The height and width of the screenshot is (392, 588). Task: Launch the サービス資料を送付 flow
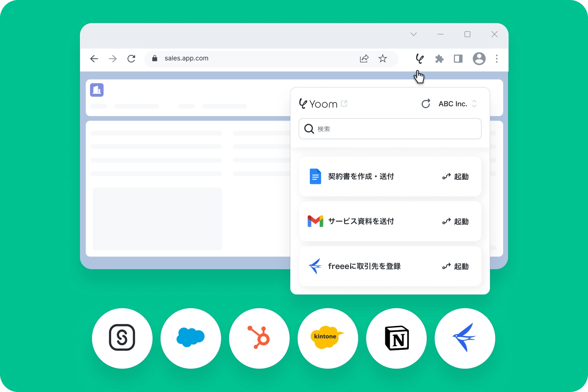[x=455, y=221]
